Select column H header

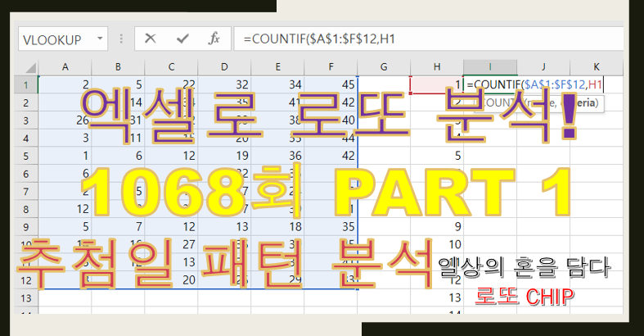pyautogui.click(x=437, y=67)
